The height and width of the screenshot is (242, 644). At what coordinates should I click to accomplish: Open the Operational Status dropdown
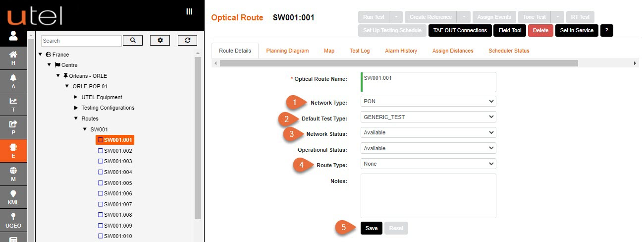tap(428, 148)
